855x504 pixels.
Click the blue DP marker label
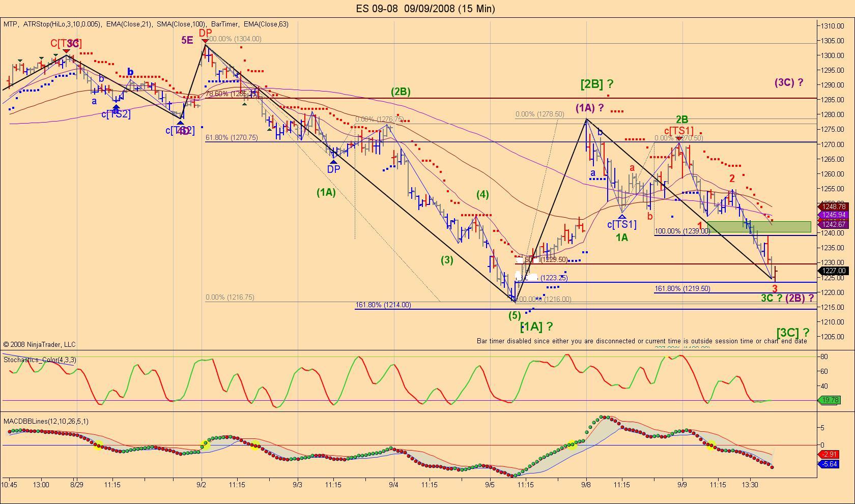[x=333, y=169]
